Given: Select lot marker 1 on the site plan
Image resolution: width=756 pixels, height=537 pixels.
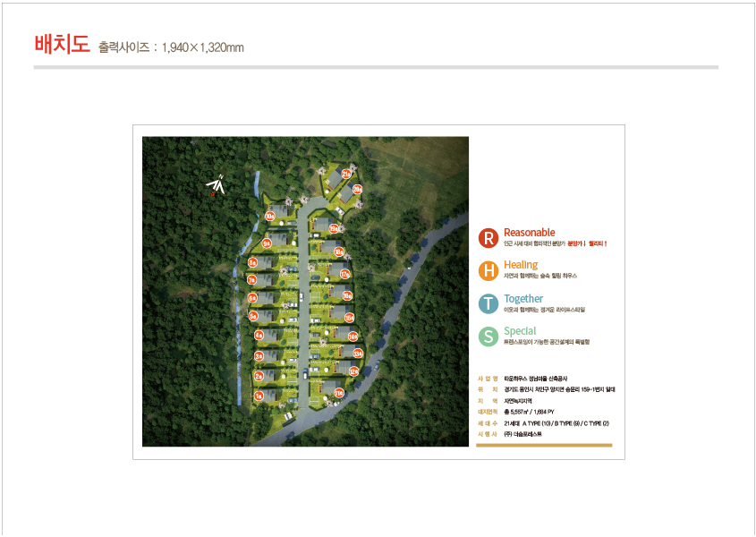Looking at the screenshot, I should pos(259,396).
